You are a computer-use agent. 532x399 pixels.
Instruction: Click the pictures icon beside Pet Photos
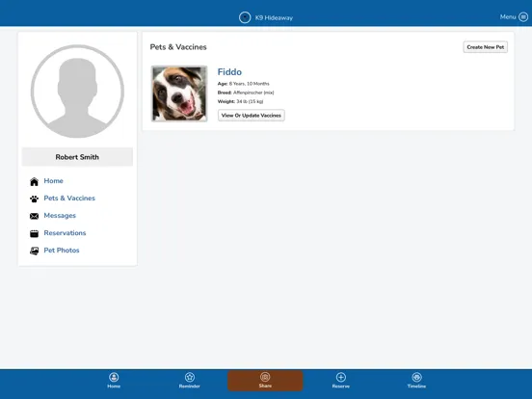click(x=35, y=251)
